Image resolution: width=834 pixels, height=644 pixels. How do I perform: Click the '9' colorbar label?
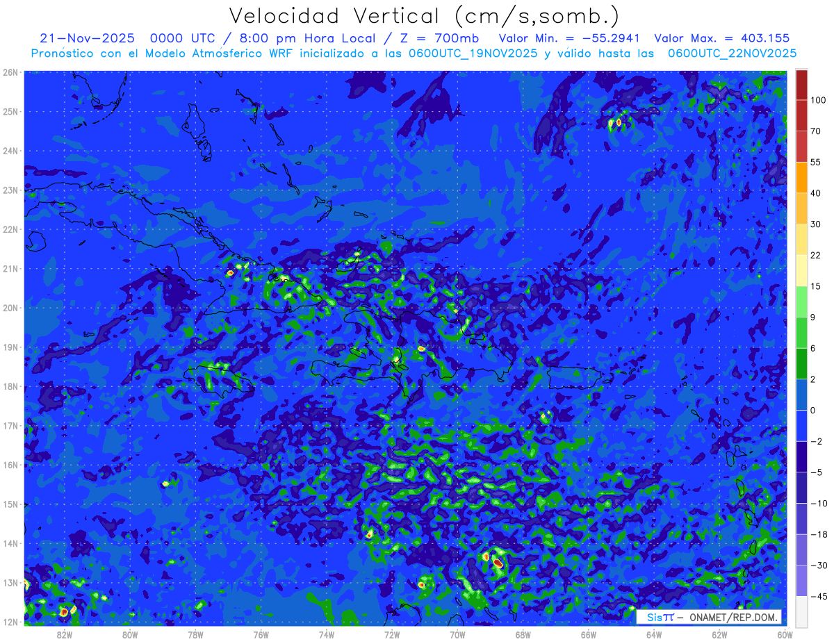click(813, 317)
